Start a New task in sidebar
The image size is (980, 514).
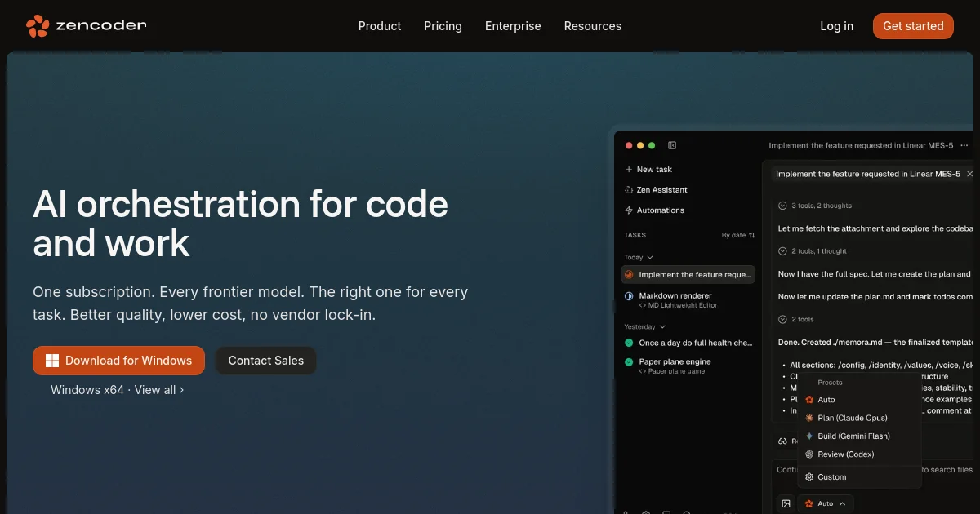[648, 169]
